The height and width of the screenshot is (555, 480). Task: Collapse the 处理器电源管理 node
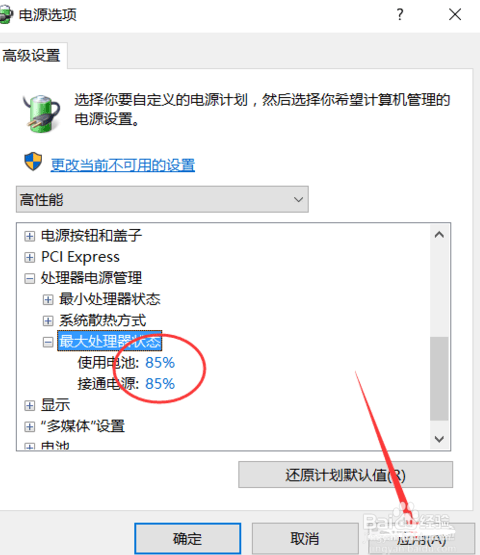[30, 279]
